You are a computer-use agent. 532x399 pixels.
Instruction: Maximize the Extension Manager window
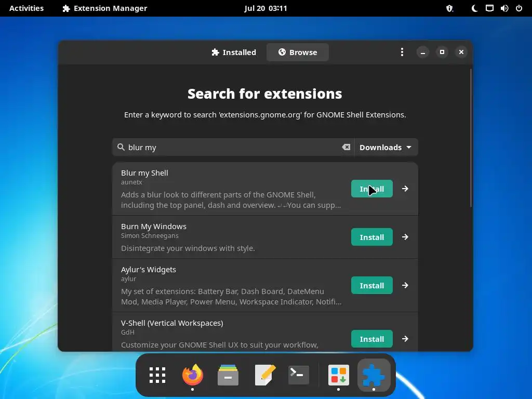tap(442, 52)
